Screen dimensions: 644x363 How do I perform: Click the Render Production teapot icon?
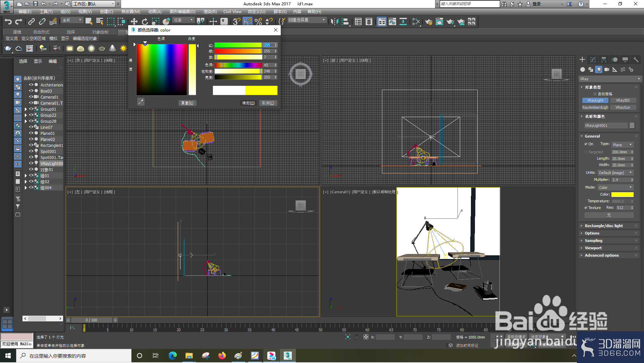tap(450, 22)
